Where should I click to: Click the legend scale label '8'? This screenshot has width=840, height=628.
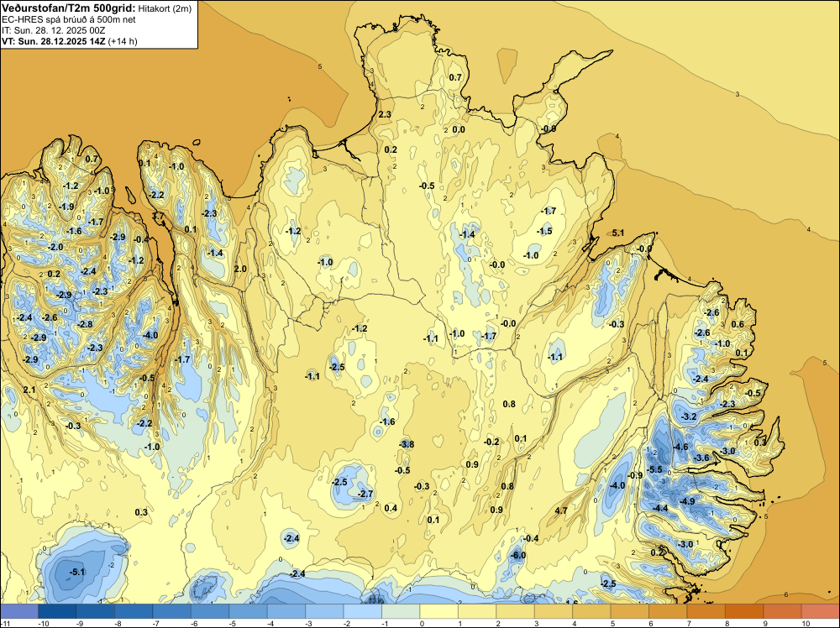726,623
